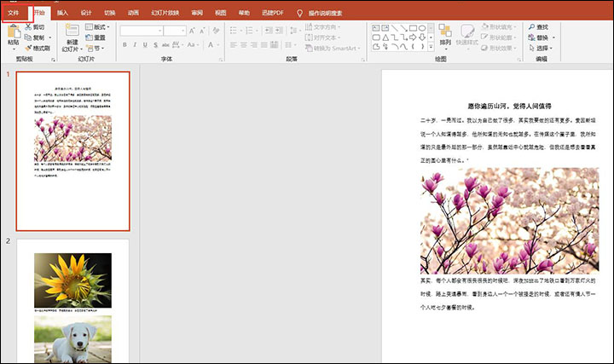Click the 剪切 (Cut) scissors icon
The width and height of the screenshot is (614, 364).
tap(28, 27)
